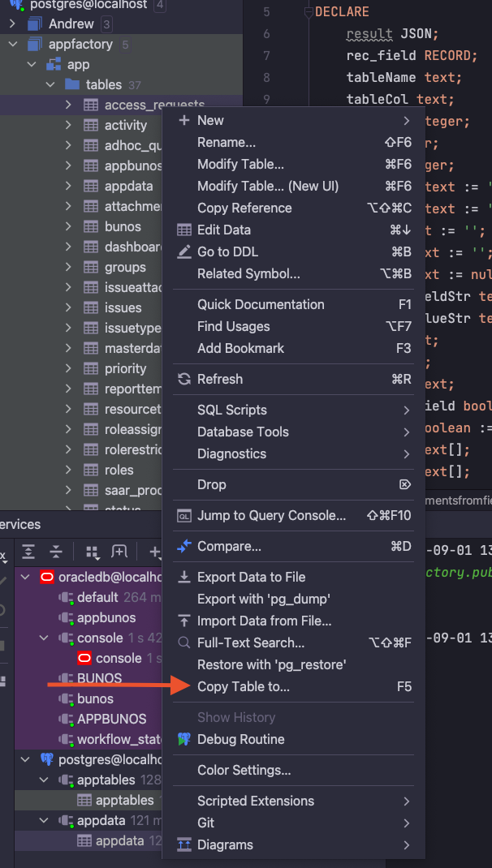This screenshot has width=492, height=868.
Task: Click PostgreSQL elephant icon in Services tree
Action: pos(46,759)
